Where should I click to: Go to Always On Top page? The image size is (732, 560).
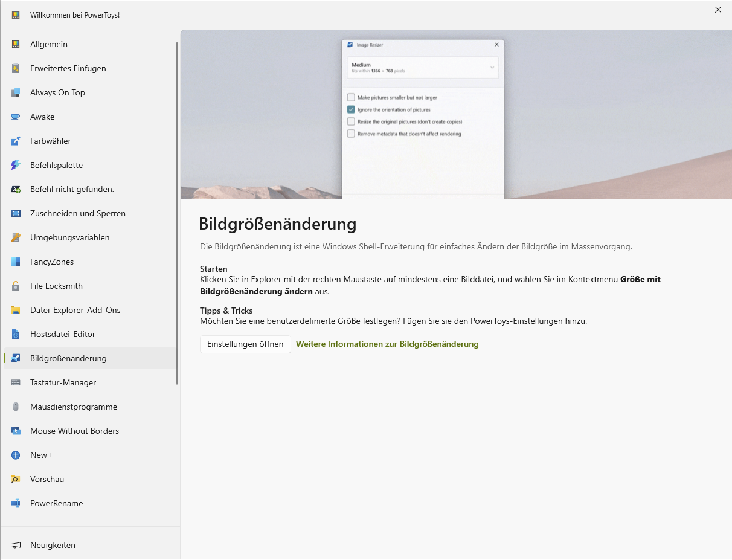point(90,92)
